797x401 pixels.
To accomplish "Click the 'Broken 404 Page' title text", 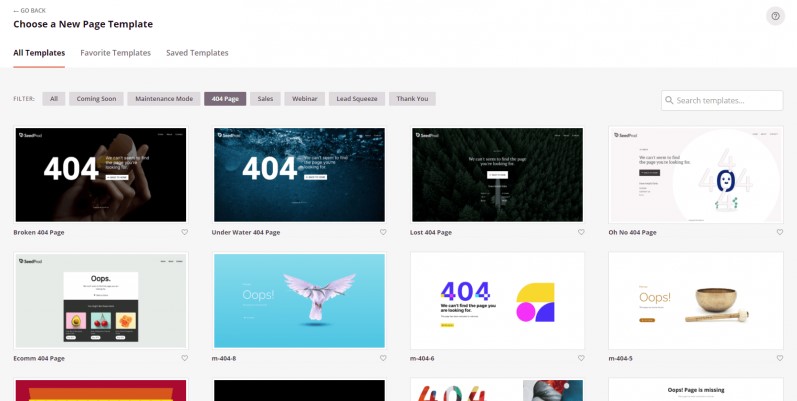I will pos(39,232).
